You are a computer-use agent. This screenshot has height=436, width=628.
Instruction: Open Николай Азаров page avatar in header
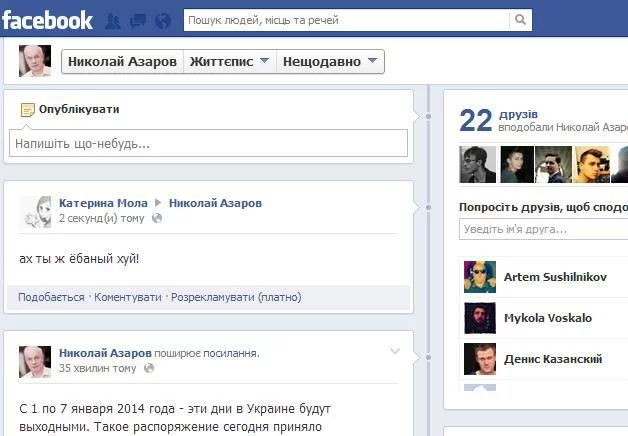coord(35,61)
